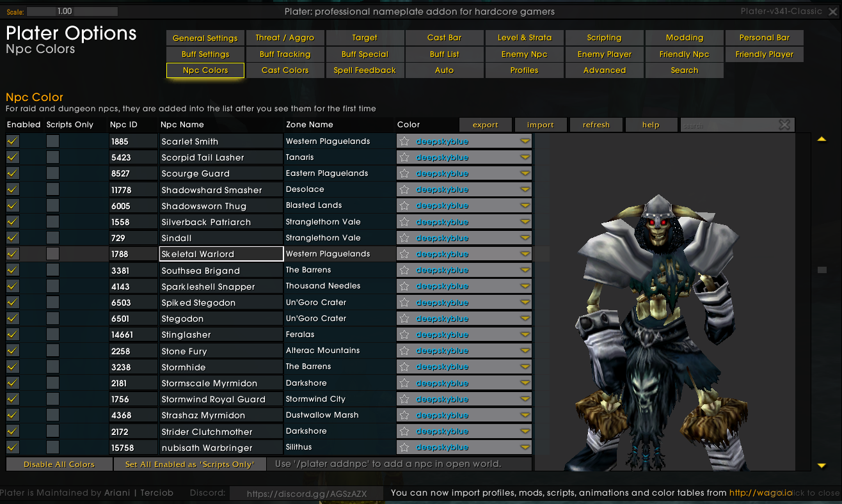
Task: Enable Scripts Only for Sindall
Action: click(52, 238)
